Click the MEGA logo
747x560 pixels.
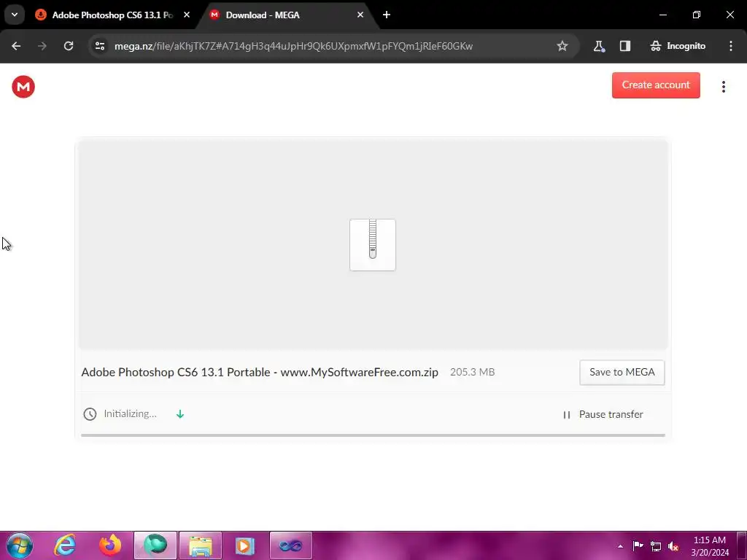tap(23, 87)
